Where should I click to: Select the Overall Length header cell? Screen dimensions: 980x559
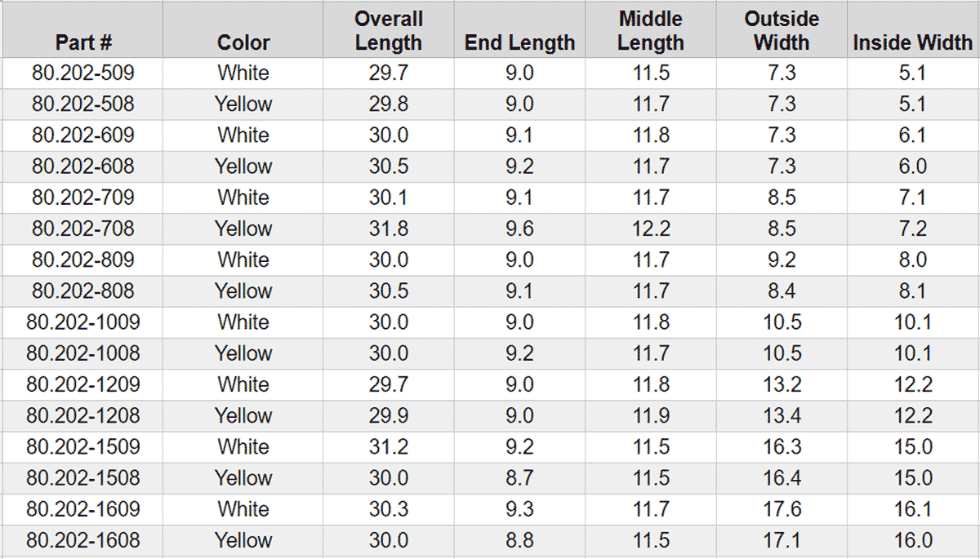pos(389,29)
